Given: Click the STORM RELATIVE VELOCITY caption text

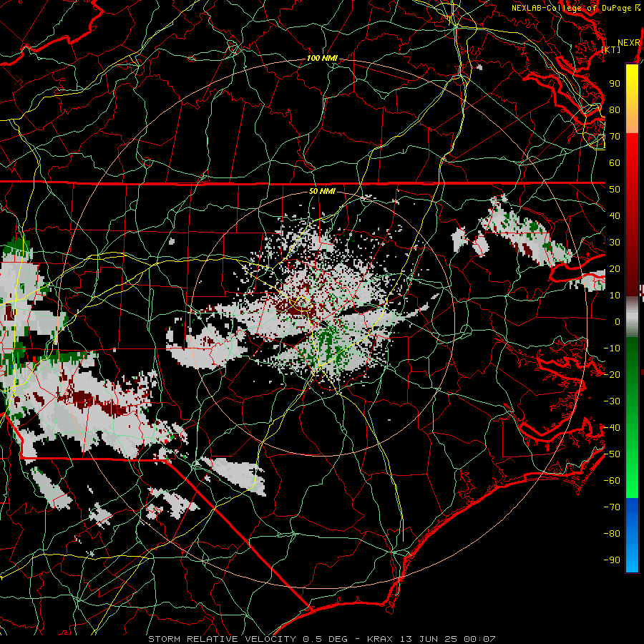Looking at the screenshot, I should 222,639.
